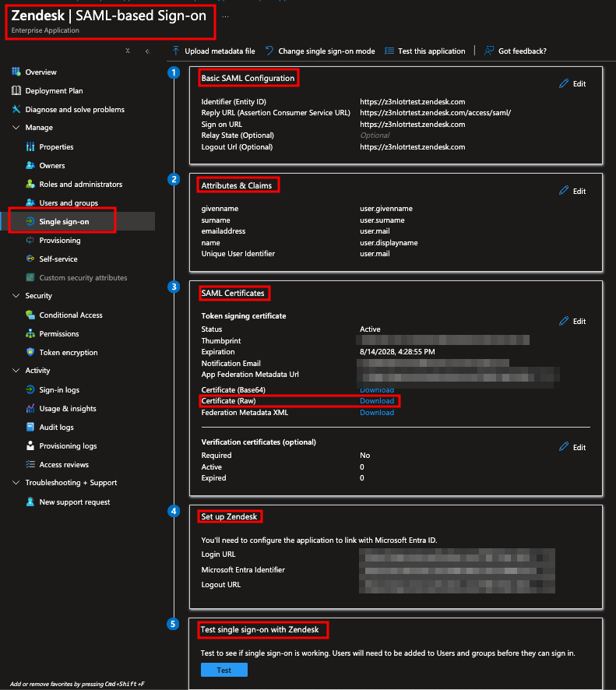Go to Deployment Plan

(54, 90)
